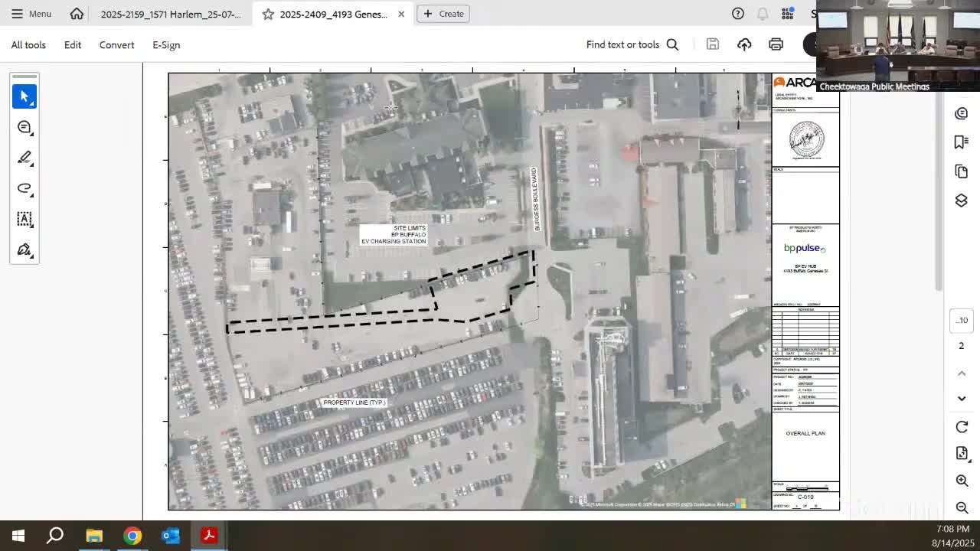Switch to the 2025-2159_1571 Harlem tab
Screen dimensions: 980x551
pos(170,14)
